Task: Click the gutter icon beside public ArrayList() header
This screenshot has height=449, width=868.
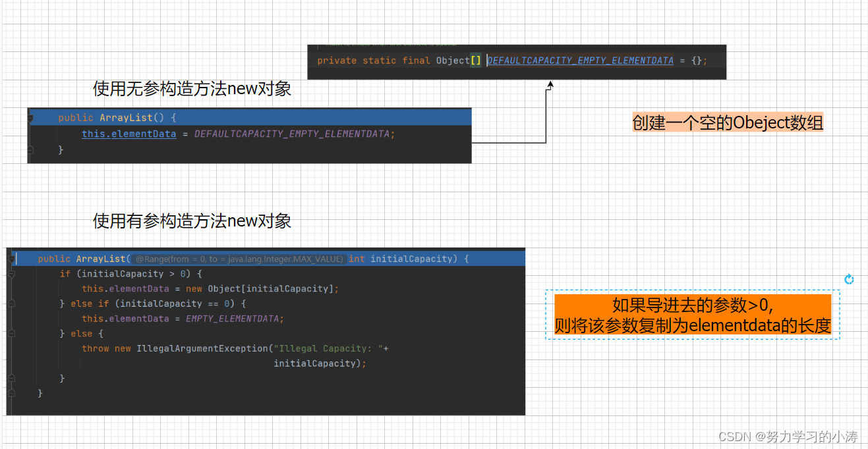Action: point(30,117)
